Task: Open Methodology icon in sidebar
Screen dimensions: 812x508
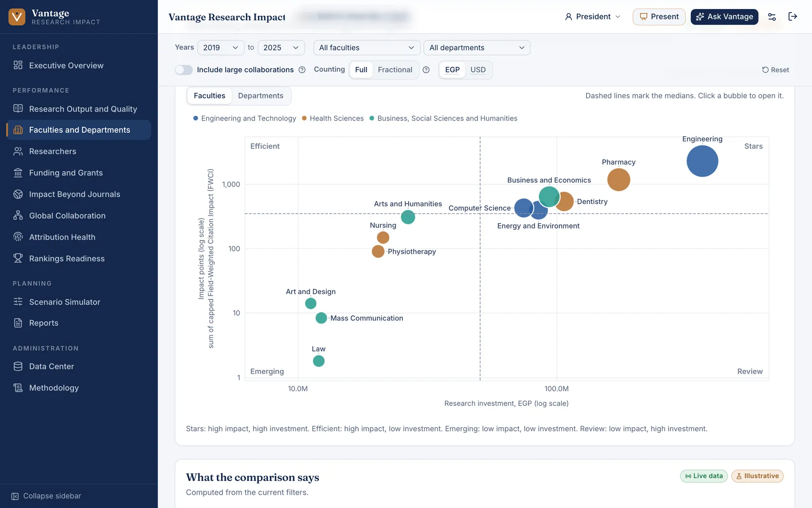Action: coord(18,387)
